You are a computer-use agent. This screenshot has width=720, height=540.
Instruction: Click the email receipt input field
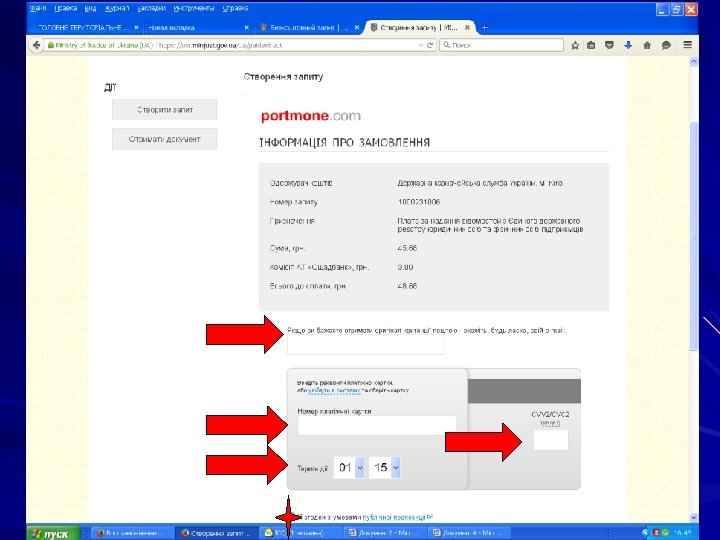[366, 344]
